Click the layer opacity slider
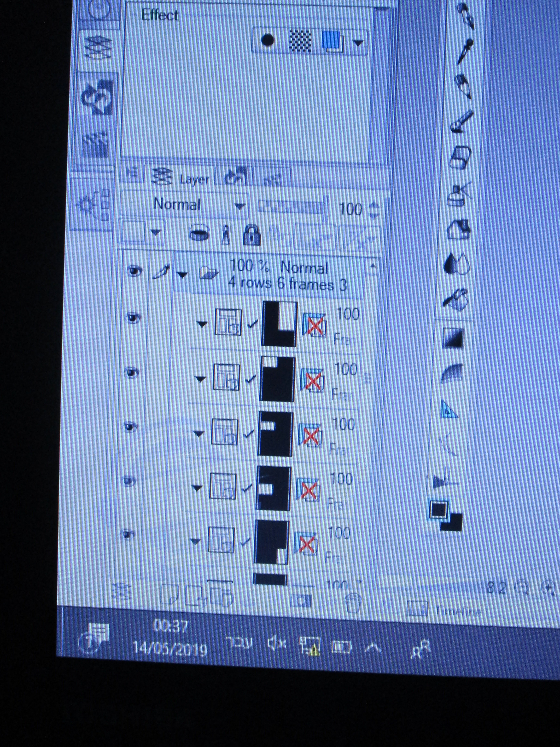Viewport: 560px width, 747px height. point(292,207)
